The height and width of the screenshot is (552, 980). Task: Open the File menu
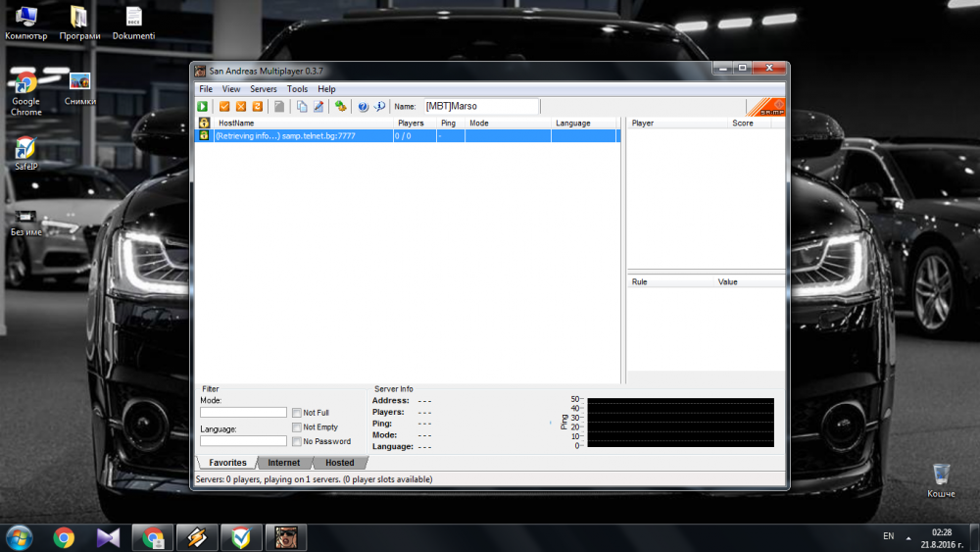pyautogui.click(x=206, y=89)
